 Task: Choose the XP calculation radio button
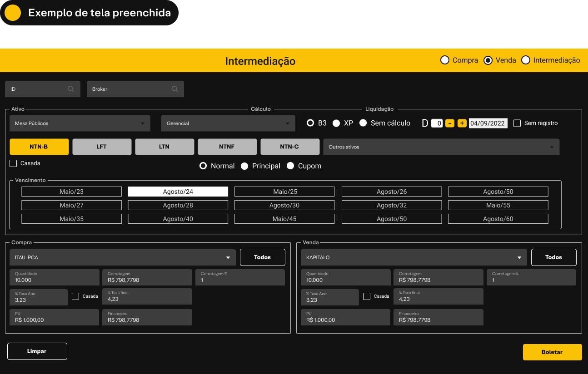click(x=336, y=123)
